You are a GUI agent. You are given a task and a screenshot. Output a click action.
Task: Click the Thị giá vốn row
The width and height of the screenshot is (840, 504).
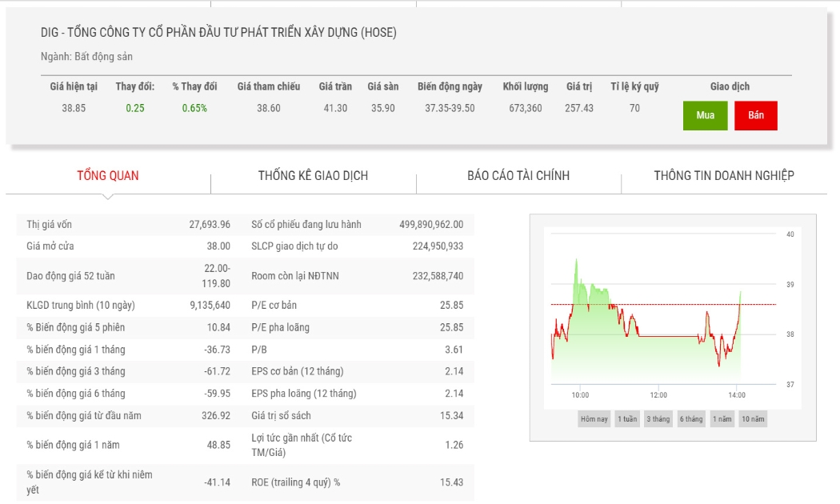[x=129, y=225]
